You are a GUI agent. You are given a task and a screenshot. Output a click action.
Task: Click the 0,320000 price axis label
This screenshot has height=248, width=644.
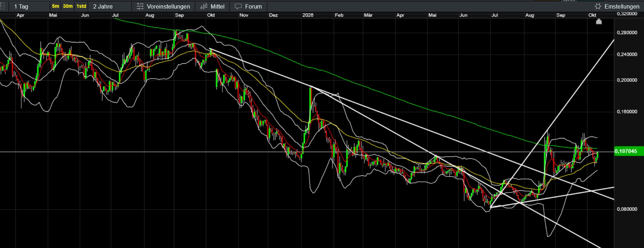click(627, 14)
